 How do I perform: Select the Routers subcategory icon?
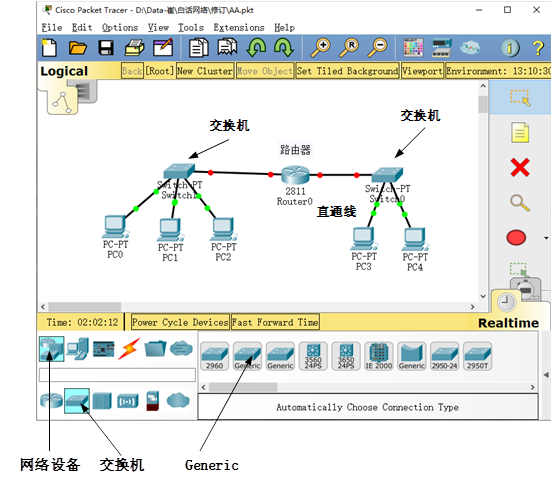tap(51, 400)
